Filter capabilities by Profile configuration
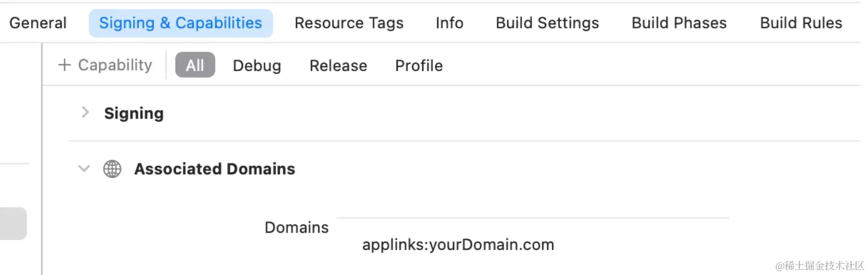Screen dimensions: 868x275 (419, 66)
